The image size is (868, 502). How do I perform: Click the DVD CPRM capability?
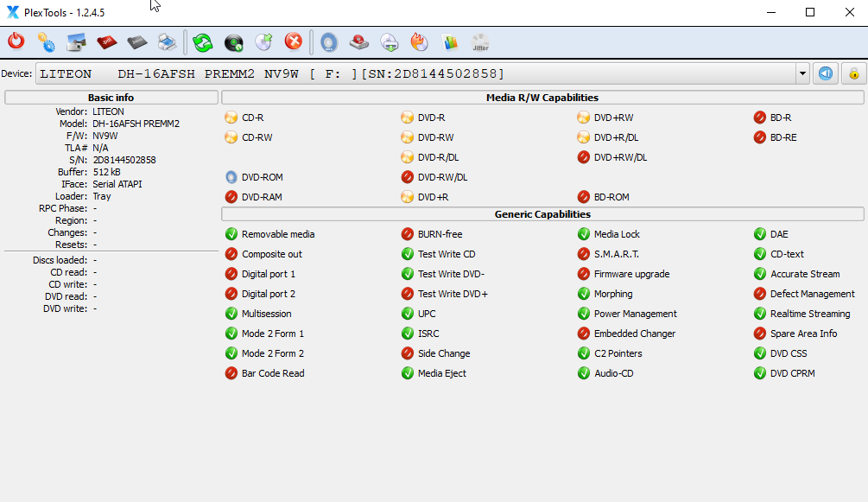click(784, 373)
